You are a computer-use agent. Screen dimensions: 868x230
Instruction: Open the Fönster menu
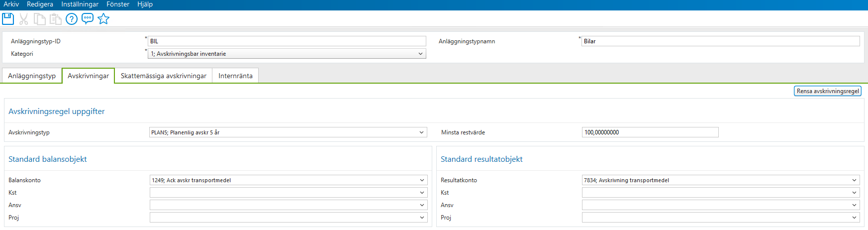118,4
